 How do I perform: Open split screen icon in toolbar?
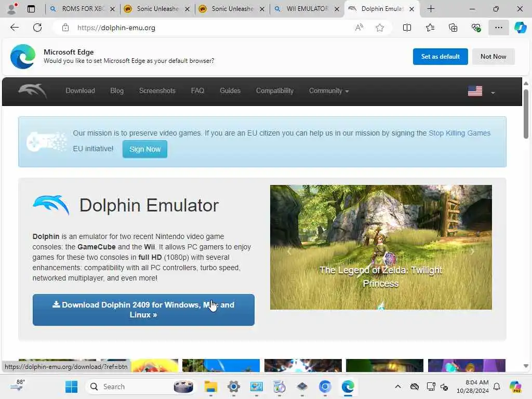point(407,28)
